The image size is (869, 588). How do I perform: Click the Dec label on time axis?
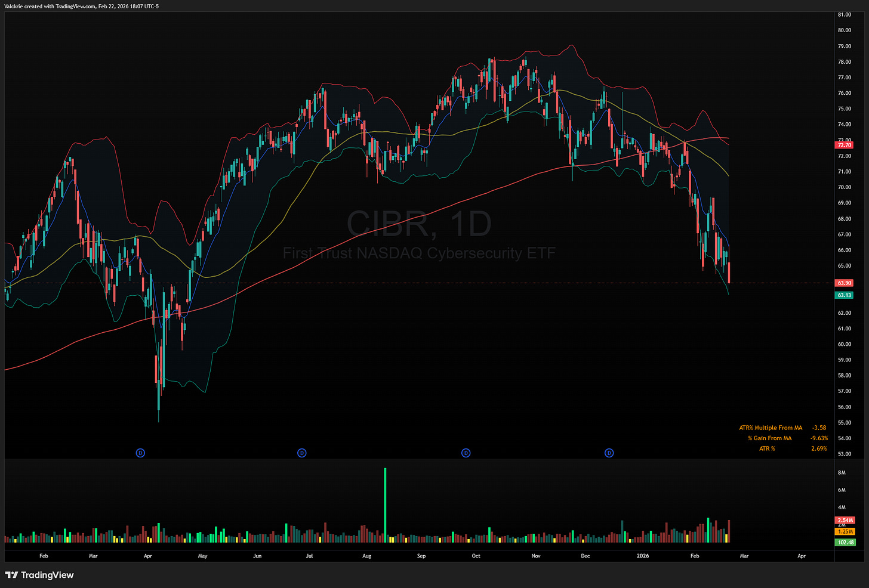585,556
